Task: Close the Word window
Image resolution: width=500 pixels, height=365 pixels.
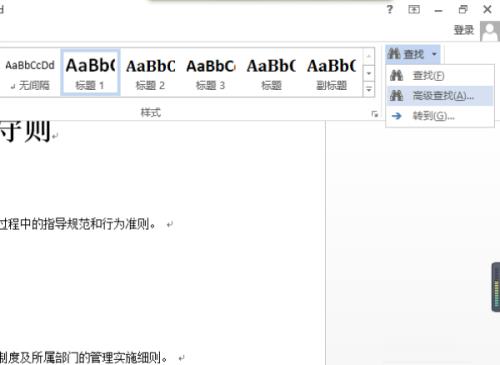Action: [487, 9]
